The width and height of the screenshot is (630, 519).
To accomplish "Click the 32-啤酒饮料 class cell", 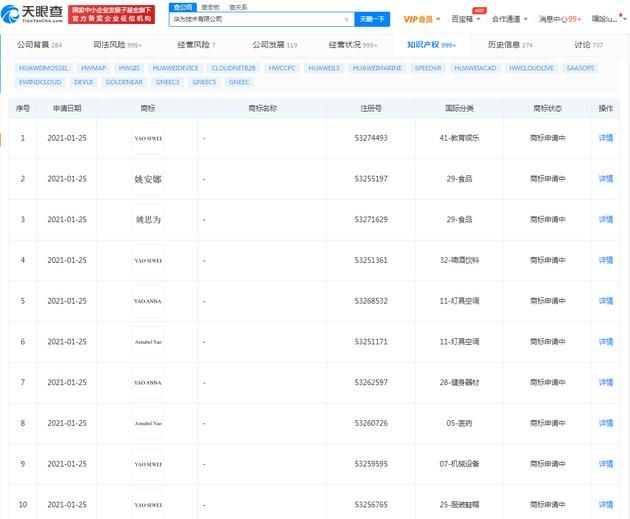I will pyautogui.click(x=459, y=260).
